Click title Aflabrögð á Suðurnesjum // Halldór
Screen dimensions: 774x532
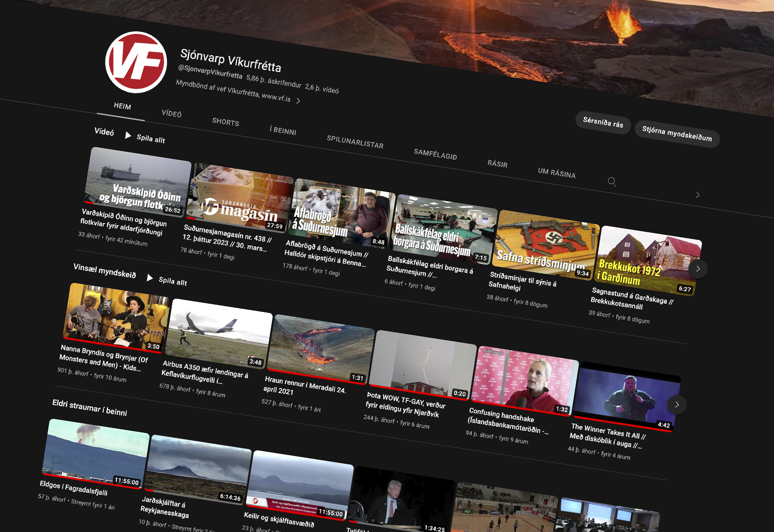coord(326,253)
